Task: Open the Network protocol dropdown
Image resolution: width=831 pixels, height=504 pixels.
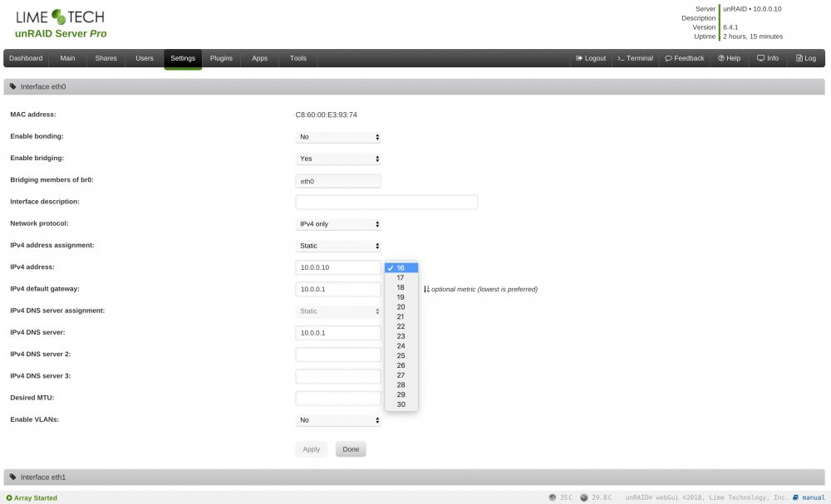Action: pos(337,224)
